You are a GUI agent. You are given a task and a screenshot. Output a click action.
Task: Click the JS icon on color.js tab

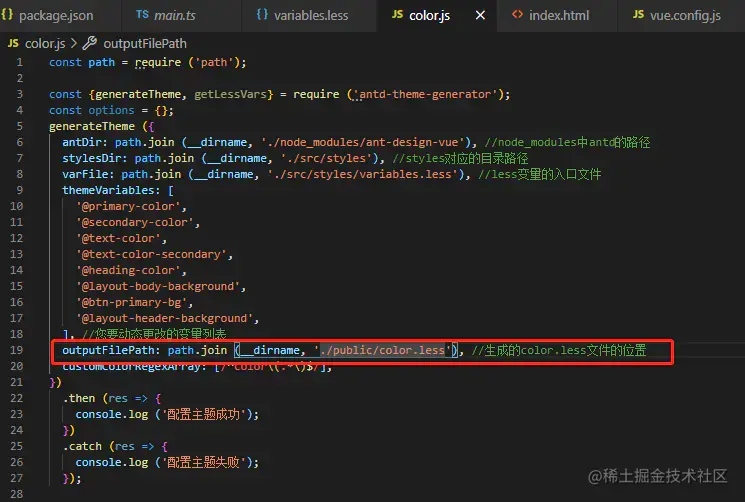tap(397, 15)
